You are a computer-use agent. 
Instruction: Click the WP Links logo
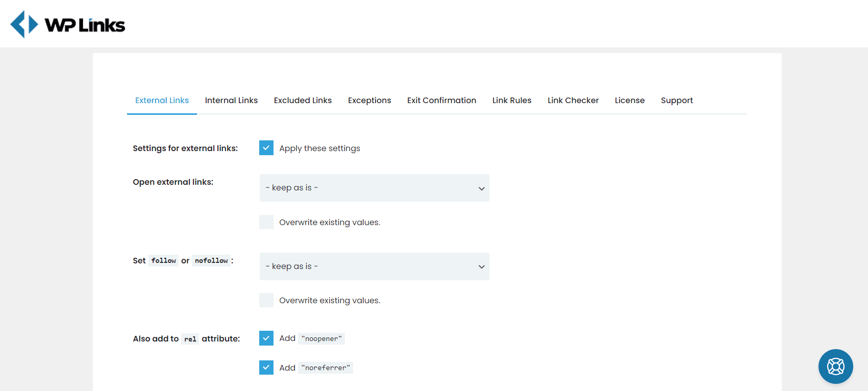coord(68,24)
